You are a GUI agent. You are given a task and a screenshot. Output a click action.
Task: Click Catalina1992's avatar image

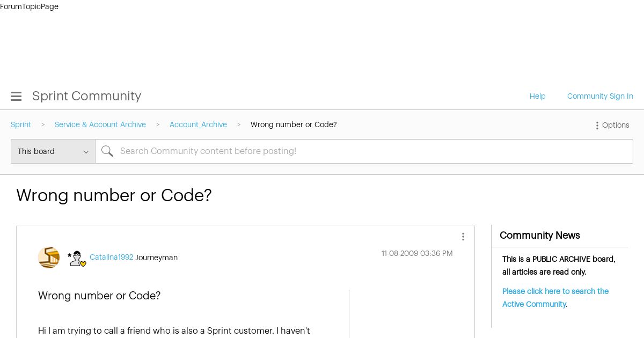(49, 258)
